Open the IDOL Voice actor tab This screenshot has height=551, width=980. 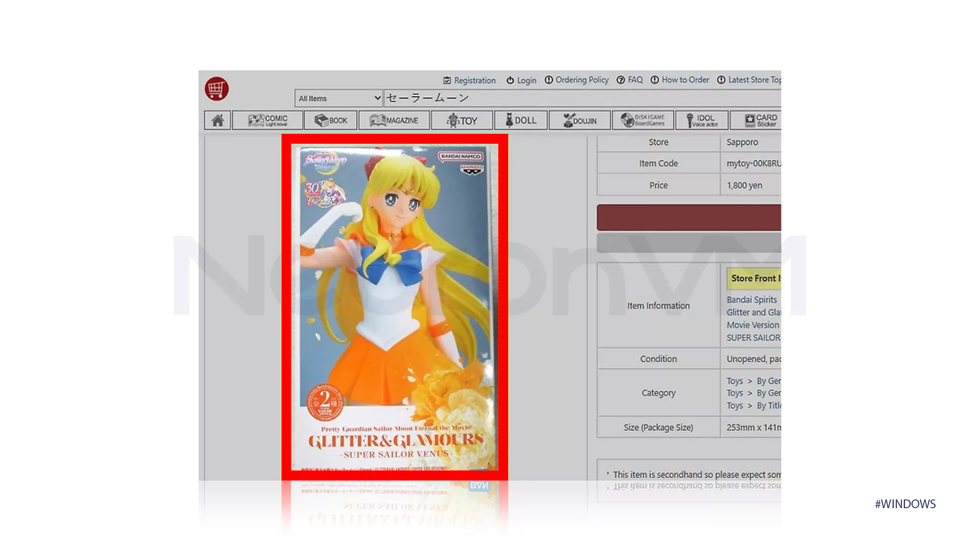(702, 120)
